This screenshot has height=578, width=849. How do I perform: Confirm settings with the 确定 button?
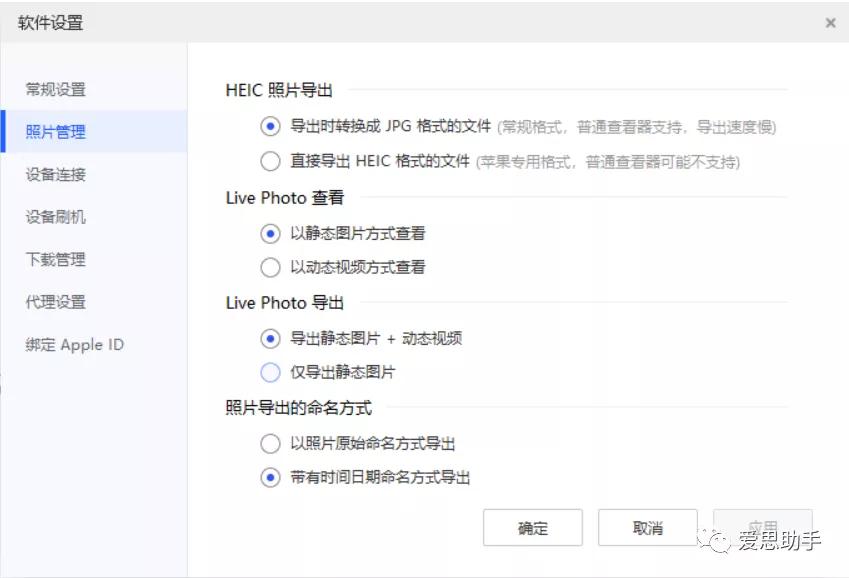[x=532, y=527]
